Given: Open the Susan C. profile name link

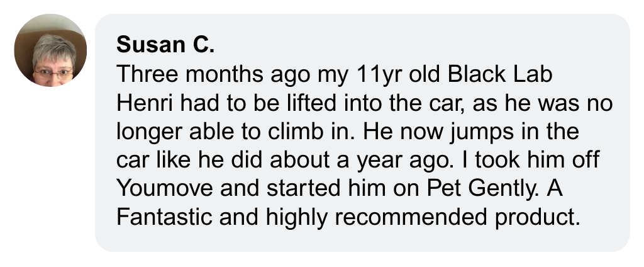Looking at the screenshot, I should [x=166, y=45].
